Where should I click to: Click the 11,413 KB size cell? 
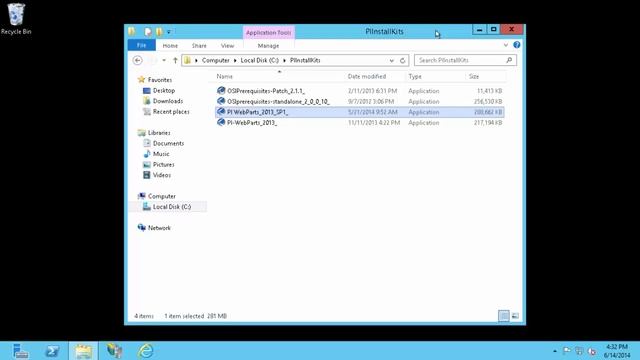point(489,91)
